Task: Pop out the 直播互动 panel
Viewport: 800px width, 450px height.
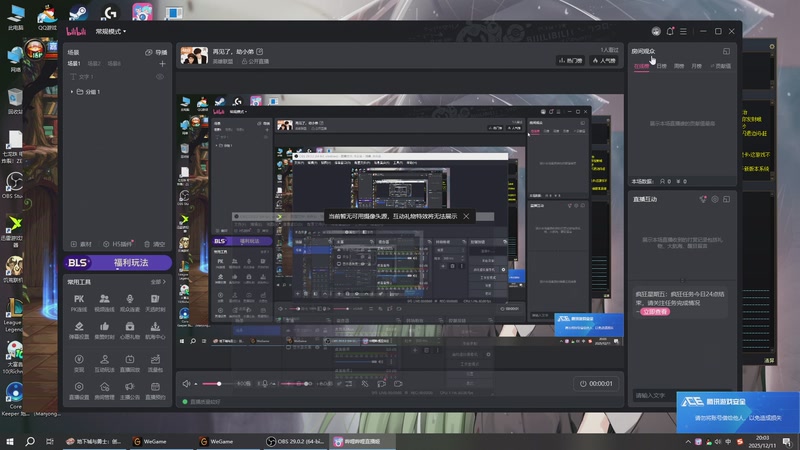Action: coord(727,199)
